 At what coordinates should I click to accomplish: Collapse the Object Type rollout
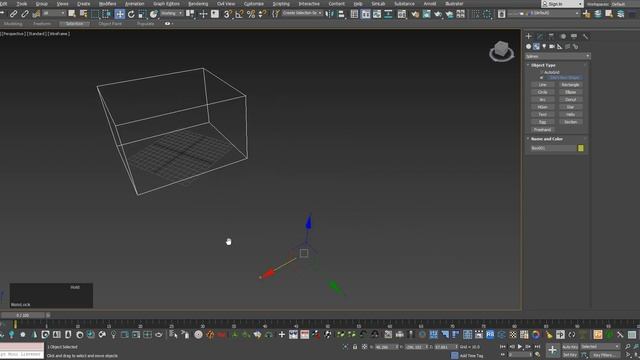click(x=543, y=65)
